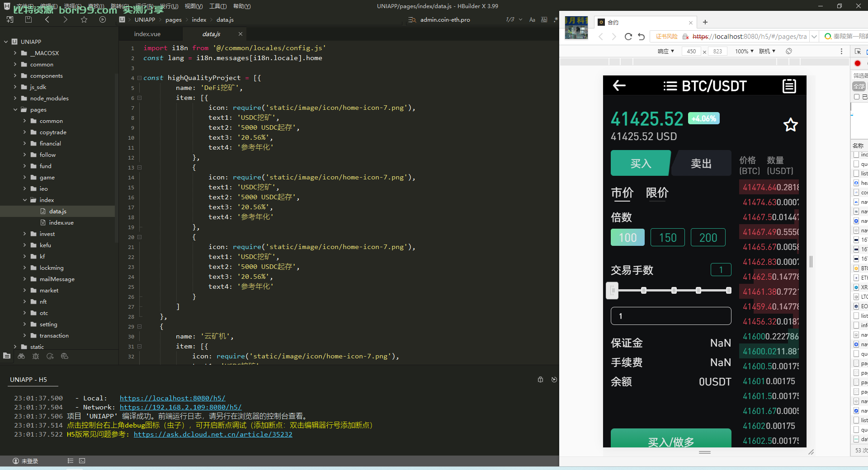Viewport: 868px width, 470px height.
Task: Click the red record button in devtools
Action: (858, 63)
